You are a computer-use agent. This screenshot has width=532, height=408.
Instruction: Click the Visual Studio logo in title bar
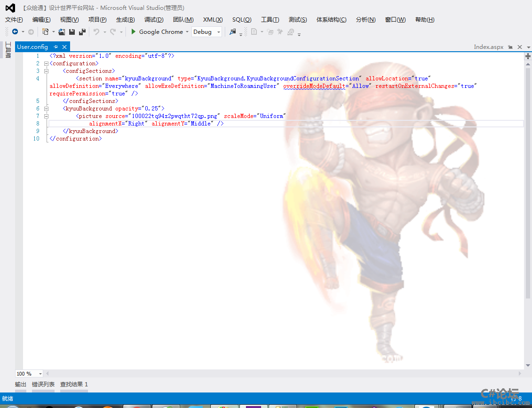tap(10, 8)
